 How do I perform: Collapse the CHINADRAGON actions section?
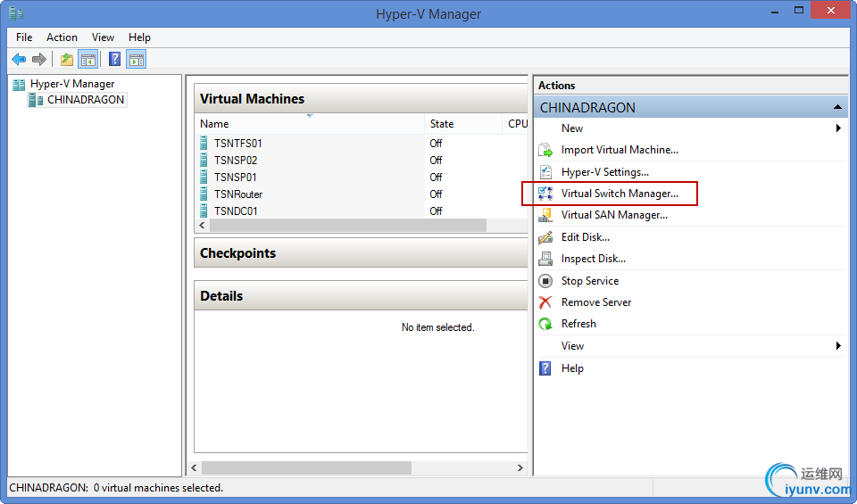pos(837,107)
